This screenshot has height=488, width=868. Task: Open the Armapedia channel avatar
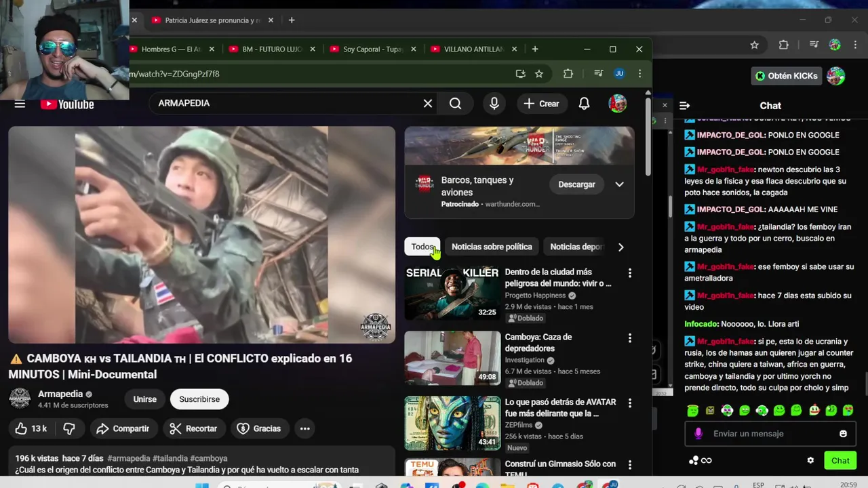coord(19,399)
